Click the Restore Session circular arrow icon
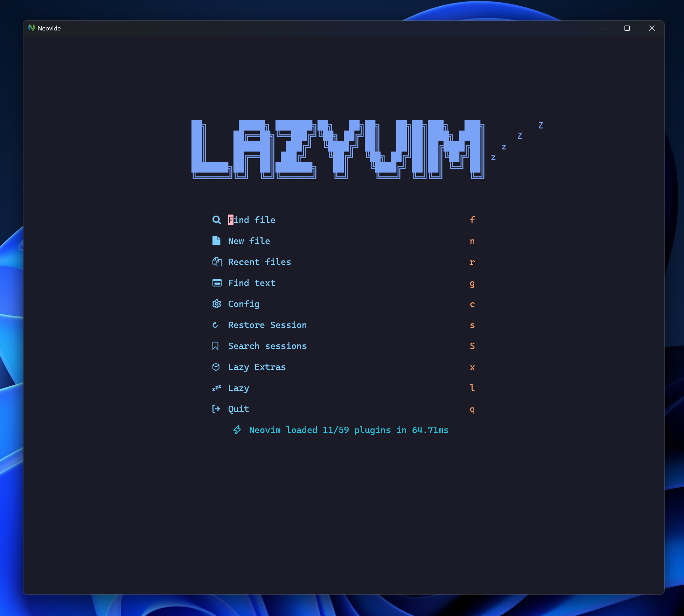This screenshot has width=684, height=616. pyautogui.click(x=215, y=325)
